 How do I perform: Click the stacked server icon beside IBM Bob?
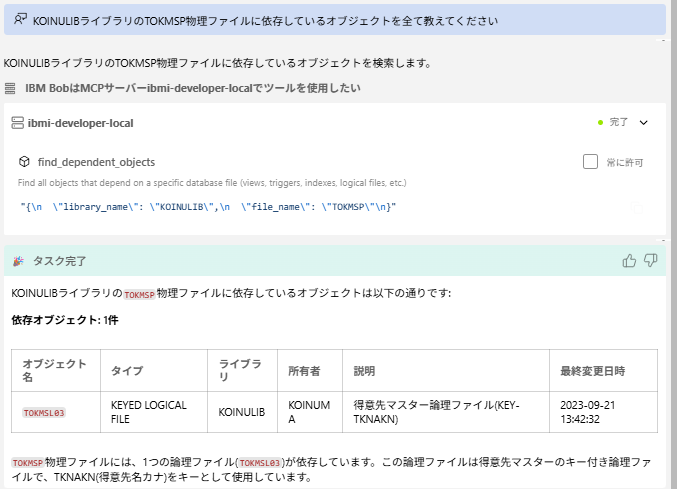10,88
